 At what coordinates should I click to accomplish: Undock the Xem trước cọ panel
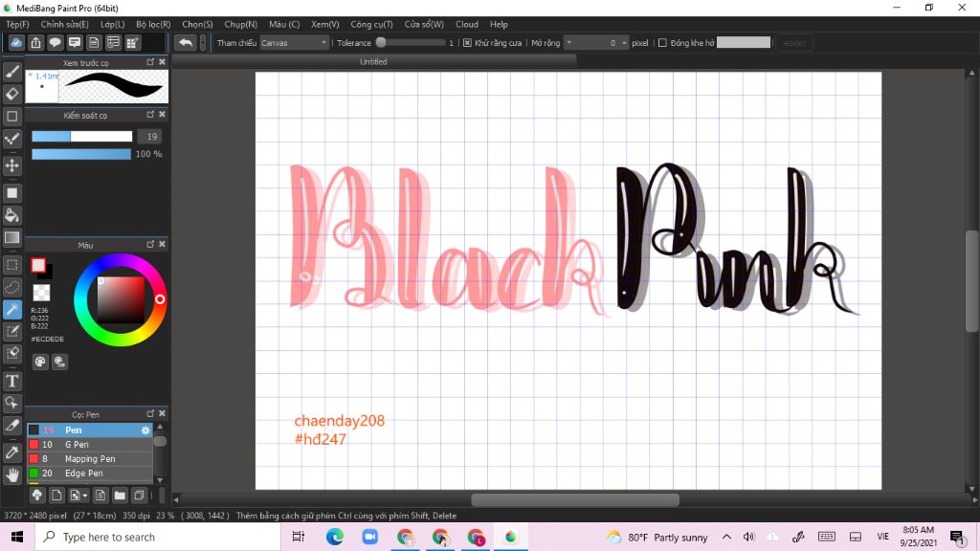[x=150, y=62]
